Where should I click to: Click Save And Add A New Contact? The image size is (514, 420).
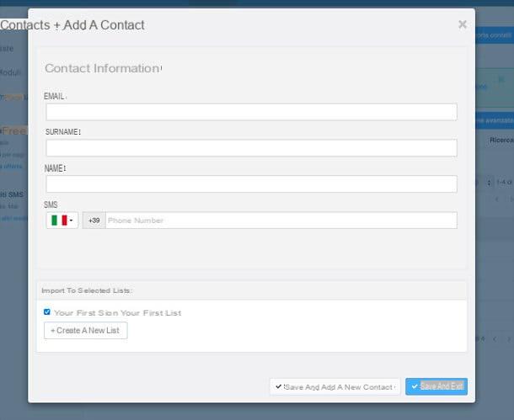(335, 387)
